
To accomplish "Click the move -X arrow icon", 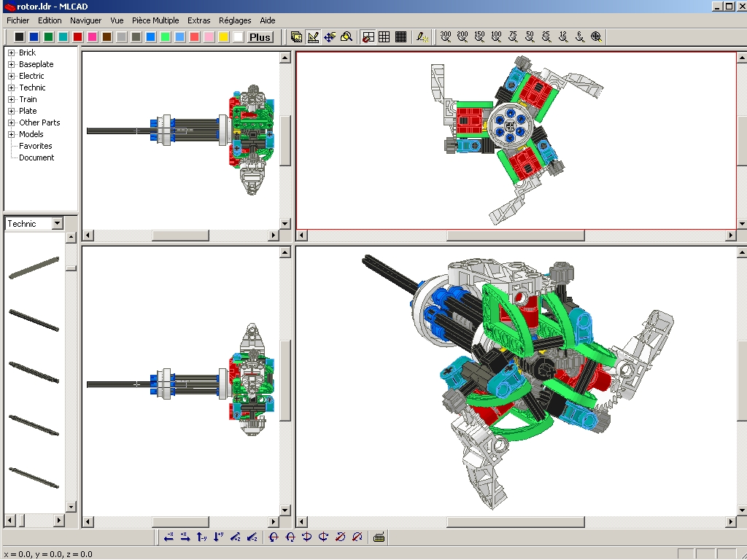I will [x=169, y=537].
